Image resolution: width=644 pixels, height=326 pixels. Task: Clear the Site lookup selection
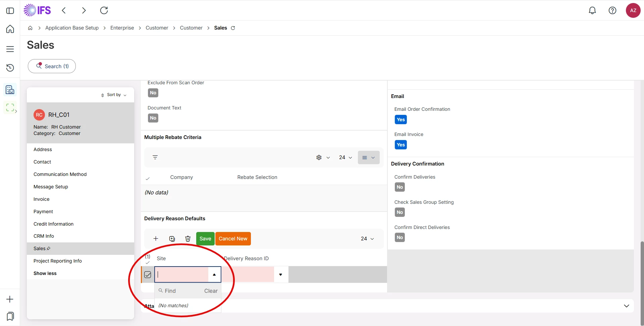pyautogui.click(x=211, y=291)
